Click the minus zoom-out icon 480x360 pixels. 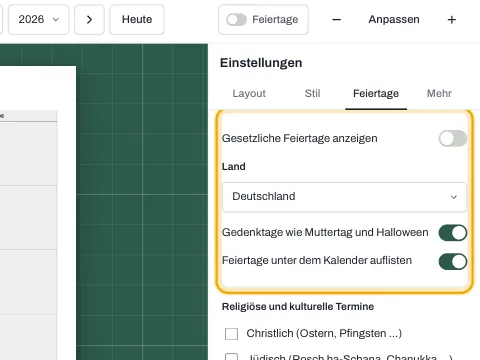pos(336,20)
